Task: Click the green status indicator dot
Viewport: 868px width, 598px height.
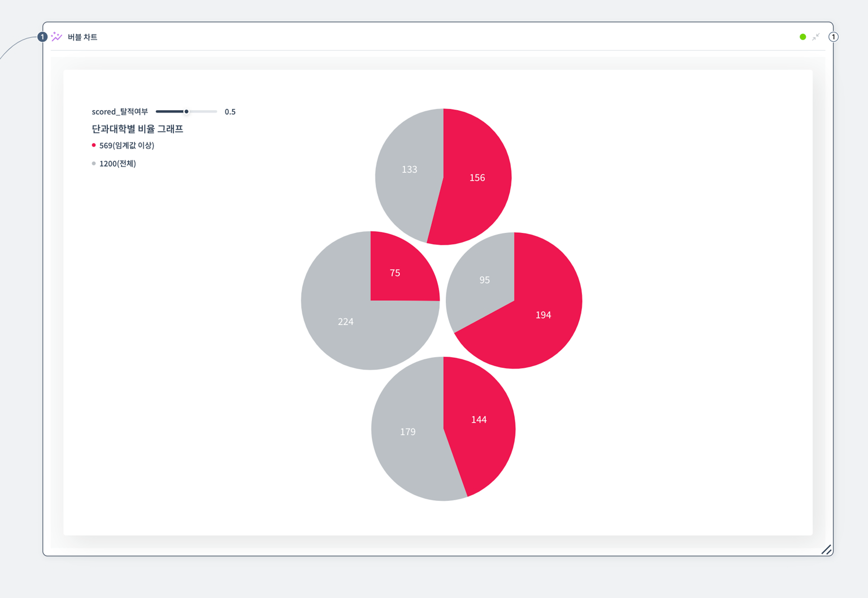Action: coord(802,37)
